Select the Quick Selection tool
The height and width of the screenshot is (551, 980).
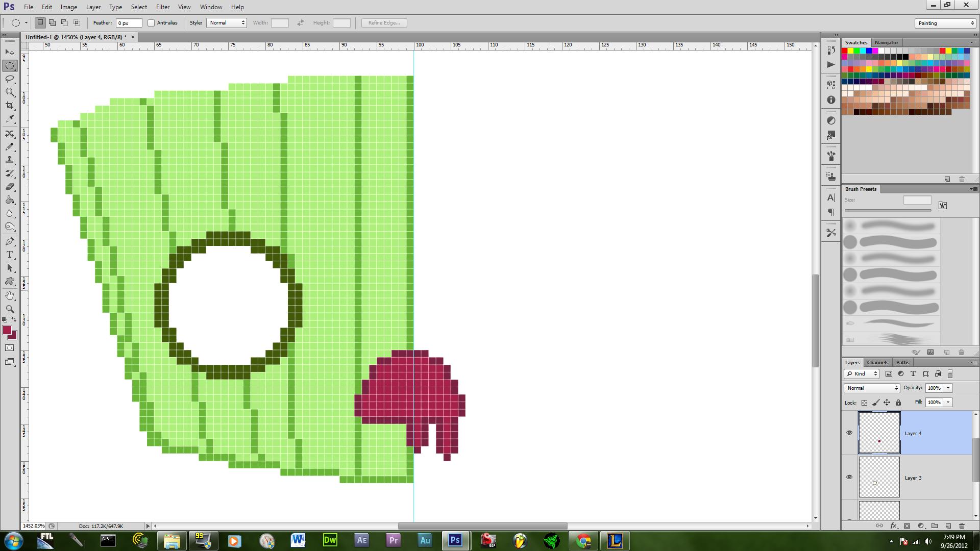(x=10, y=92)
